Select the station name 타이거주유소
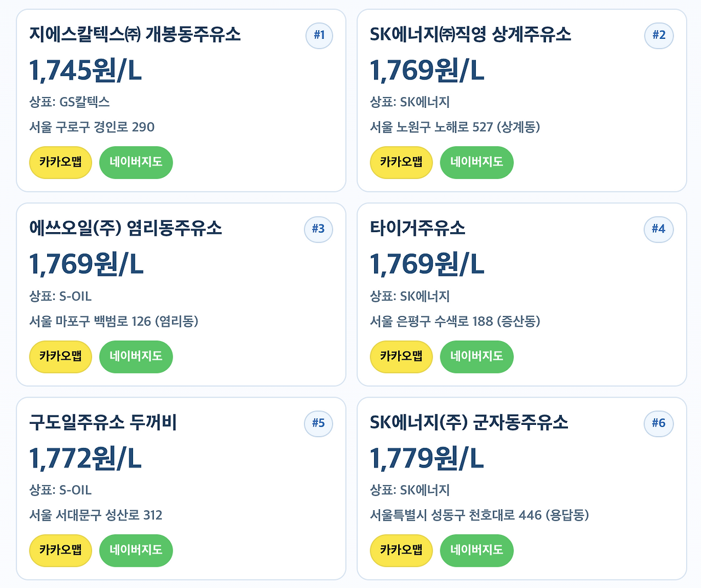 tap(418, 229)
